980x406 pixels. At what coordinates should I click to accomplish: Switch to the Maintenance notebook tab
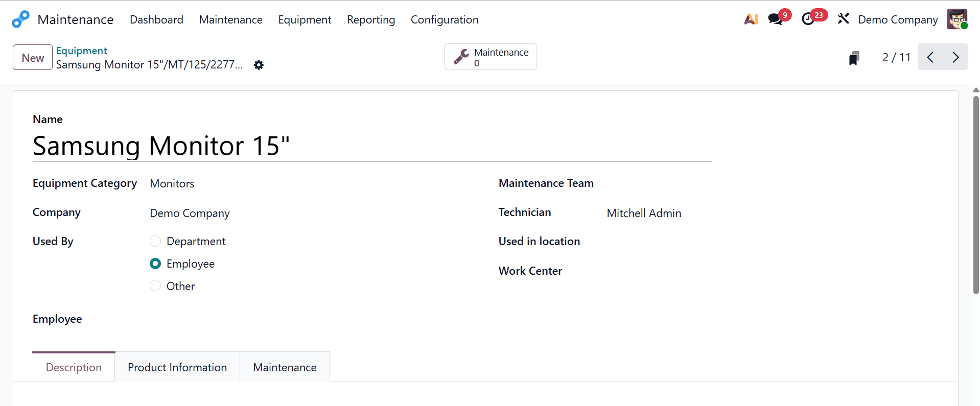[285, 367]
